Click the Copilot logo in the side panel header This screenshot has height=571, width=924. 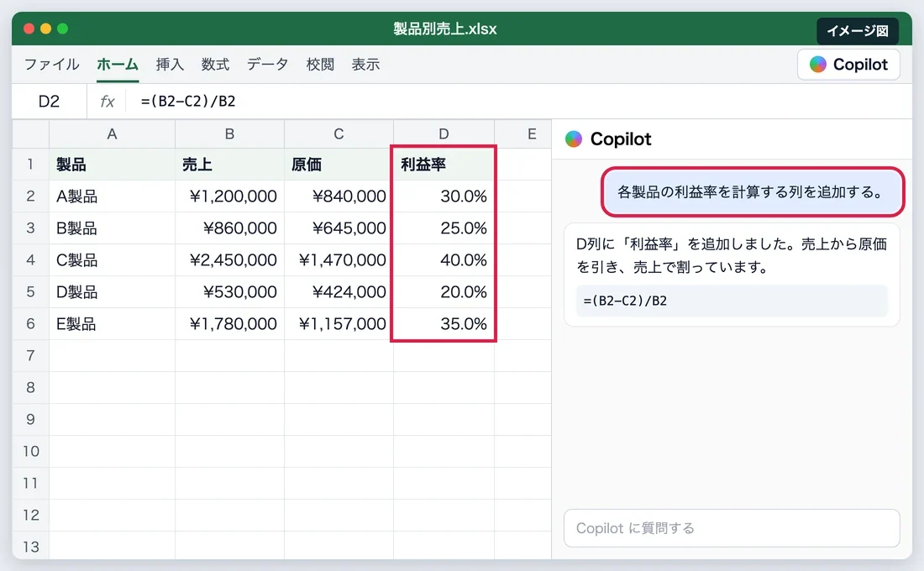(x=574, y=139)
